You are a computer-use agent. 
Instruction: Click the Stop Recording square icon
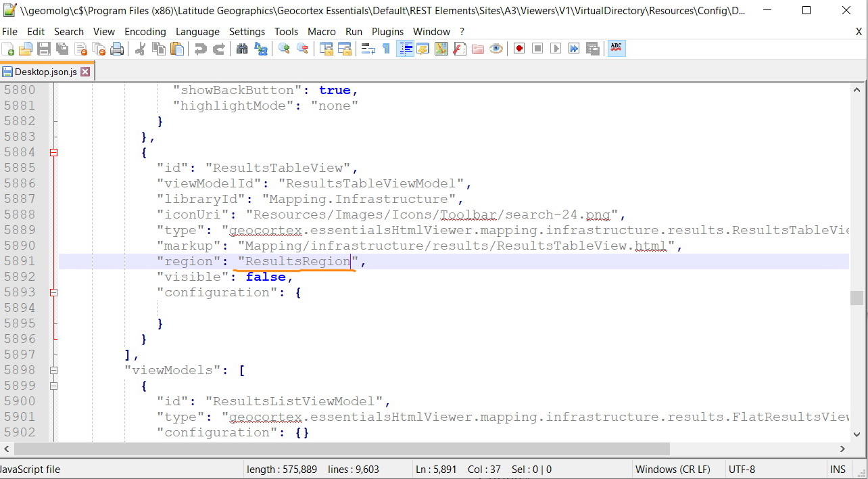(x=537, y=49)
